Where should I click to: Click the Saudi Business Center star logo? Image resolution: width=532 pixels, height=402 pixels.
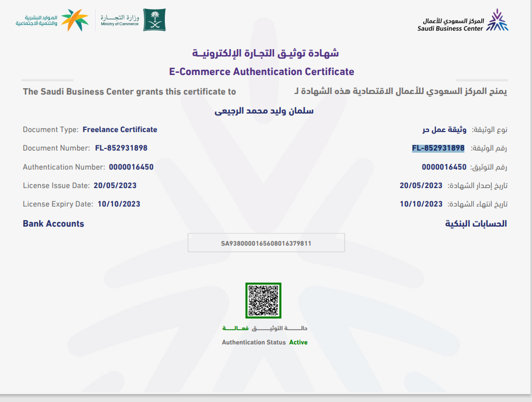(x=497, y=20)
